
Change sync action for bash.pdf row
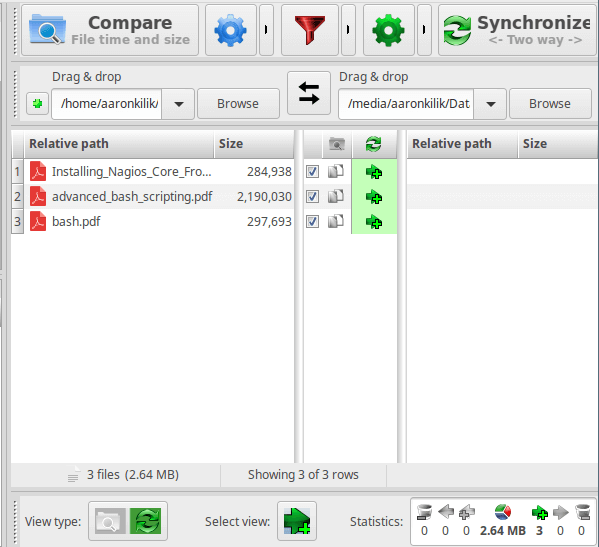pos(374,222)
